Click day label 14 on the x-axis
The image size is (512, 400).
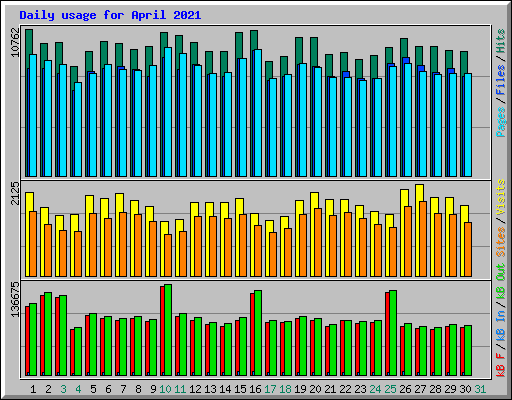(x=225, y=389)
